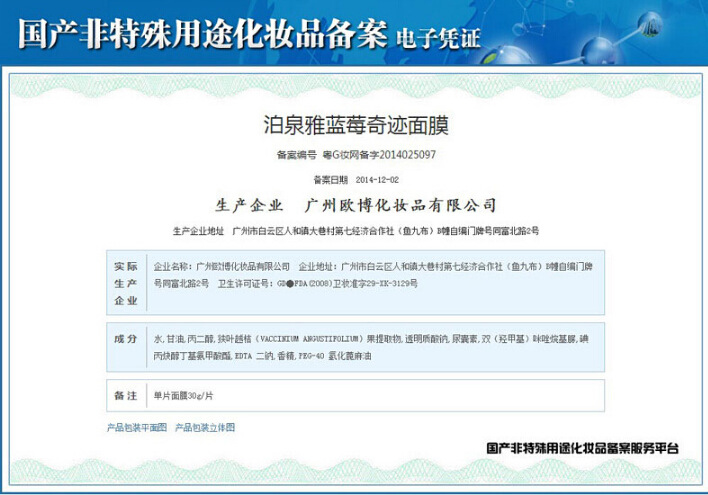Screen dimensions: 708x495
Task: Open the 产品包装立体图 link
Action: coord(205,427)
